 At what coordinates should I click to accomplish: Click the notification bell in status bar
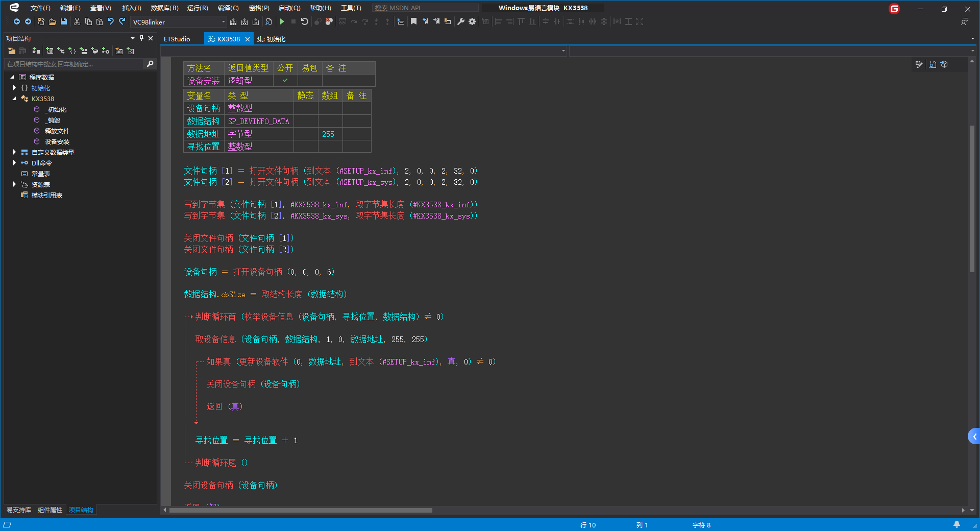(957, 524)
